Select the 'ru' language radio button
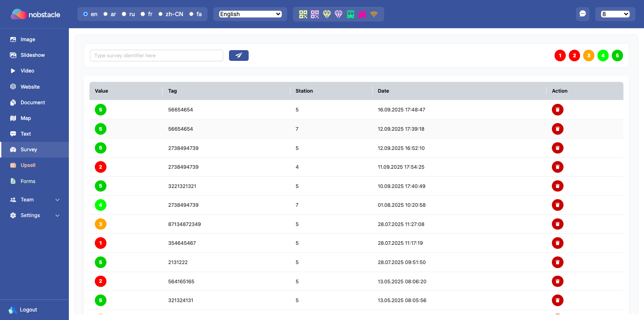 tap(124, 14)
